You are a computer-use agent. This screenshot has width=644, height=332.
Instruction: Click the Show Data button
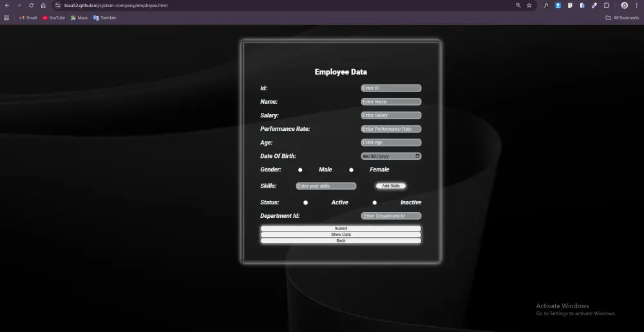point(341,235)
